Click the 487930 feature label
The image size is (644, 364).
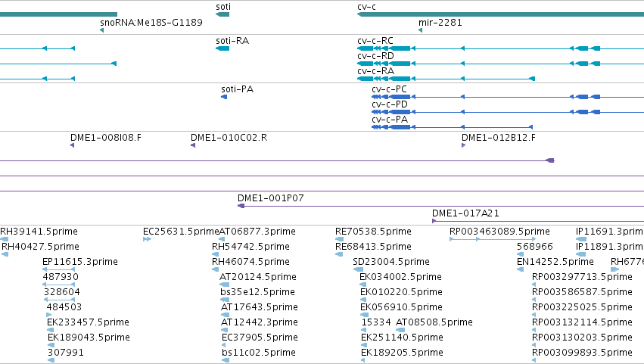pos(61,277)
